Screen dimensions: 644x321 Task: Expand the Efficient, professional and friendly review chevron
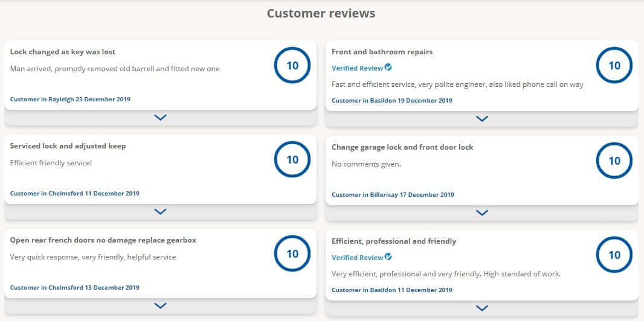click(x=481, y=308)
